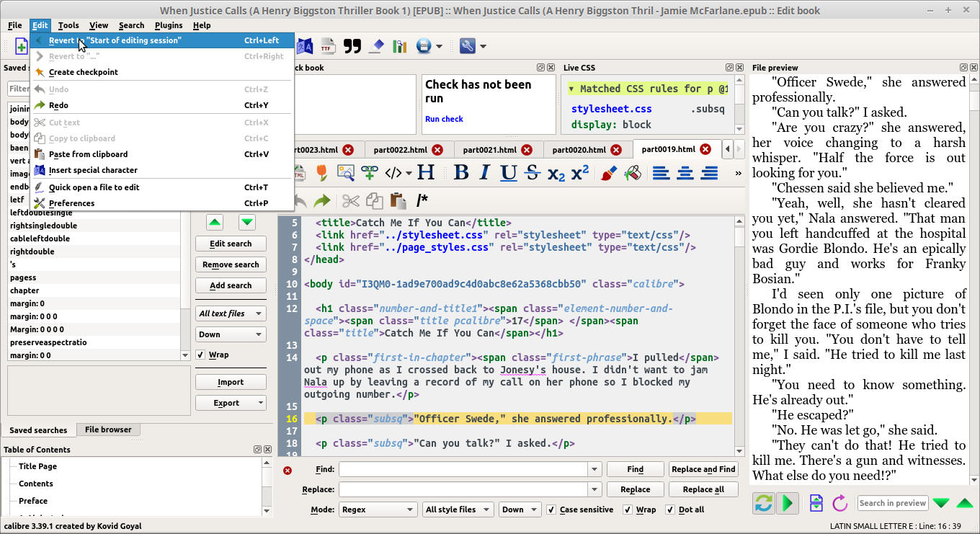Viewport: 980px width, 534px height.
Task: Click the Search in preview field
Action: point(892,503)
